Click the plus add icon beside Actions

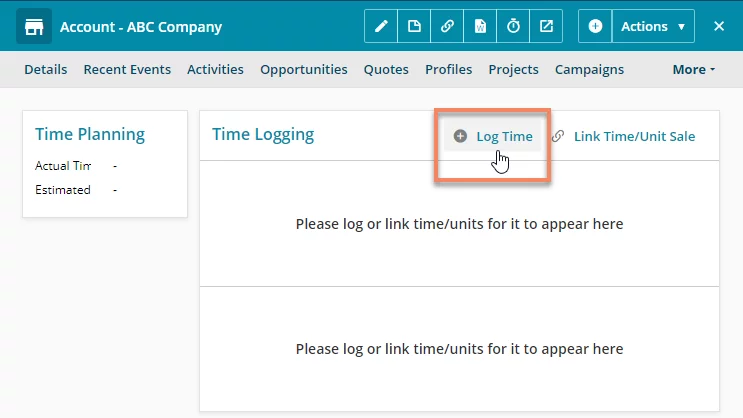coord(595,26)
